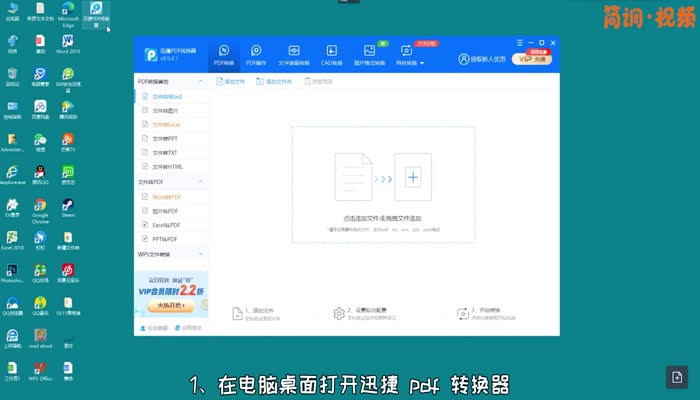The height and width of the screenshot is (400, 700).
Task: Select 文件转HTML in the sidebar
Action: [171, 167]
